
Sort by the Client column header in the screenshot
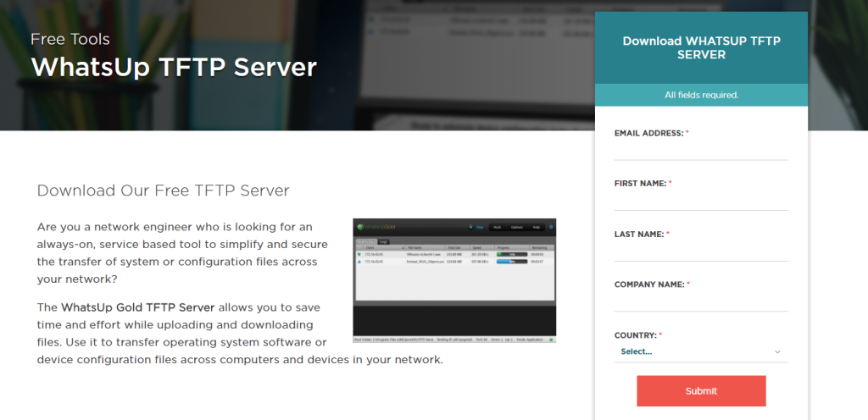[370, 247]
